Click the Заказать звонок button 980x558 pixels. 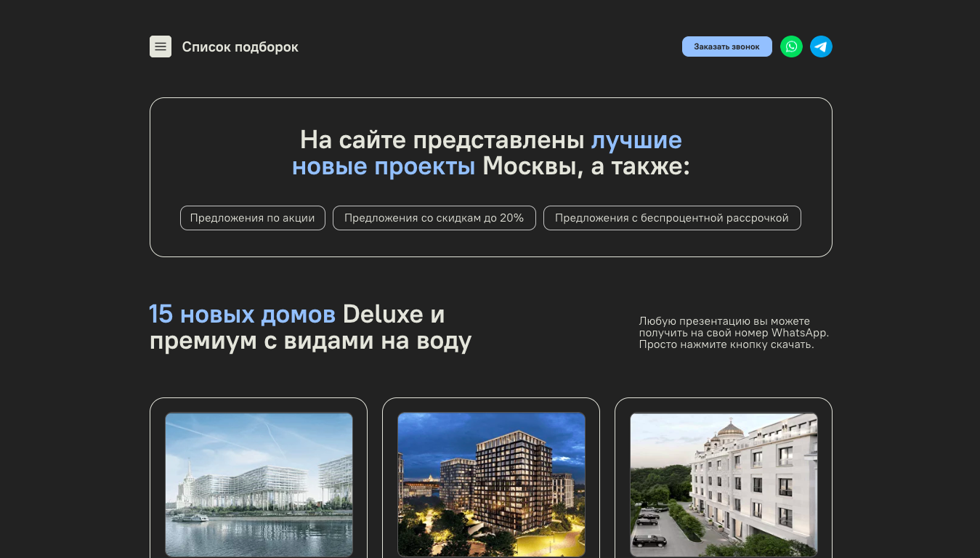[x=726, y=46]
